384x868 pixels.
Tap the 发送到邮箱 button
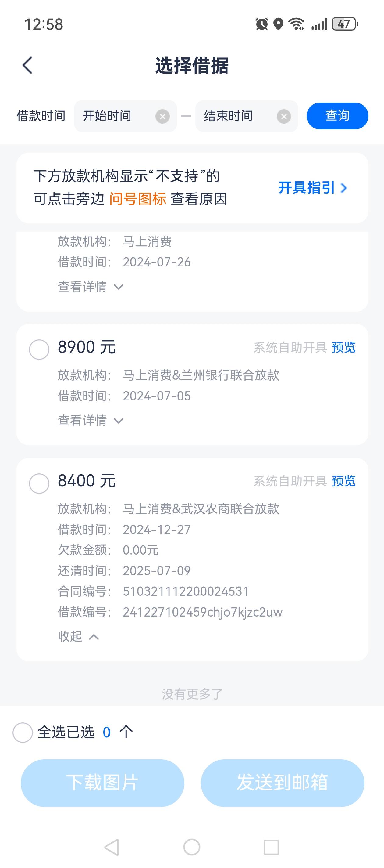[283, 783]
